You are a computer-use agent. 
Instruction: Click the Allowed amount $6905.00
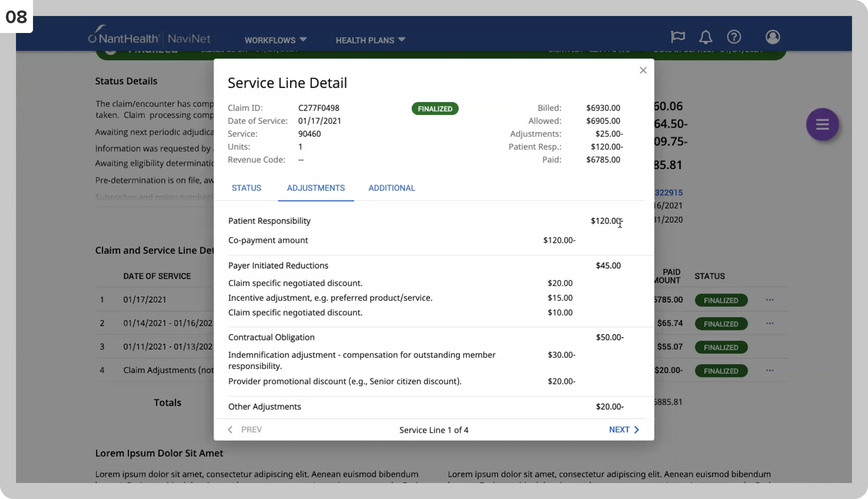603,121
